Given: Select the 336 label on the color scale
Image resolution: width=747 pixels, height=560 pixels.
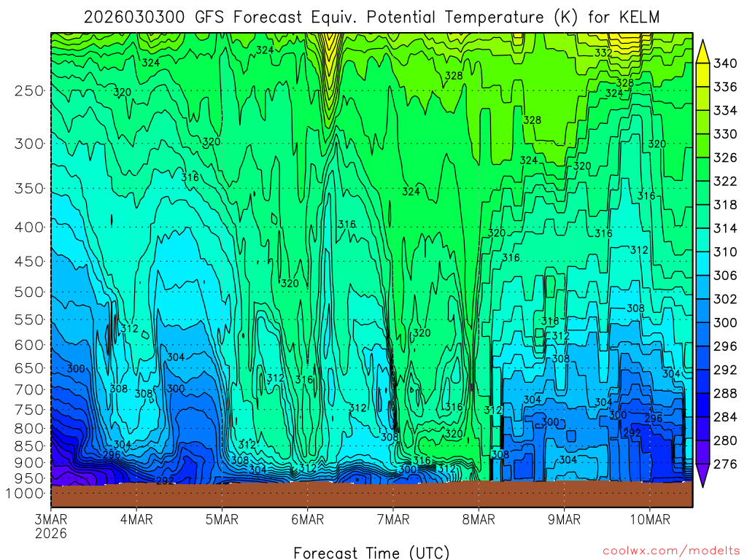Looking at the screenshot, I should pos(725,87).
